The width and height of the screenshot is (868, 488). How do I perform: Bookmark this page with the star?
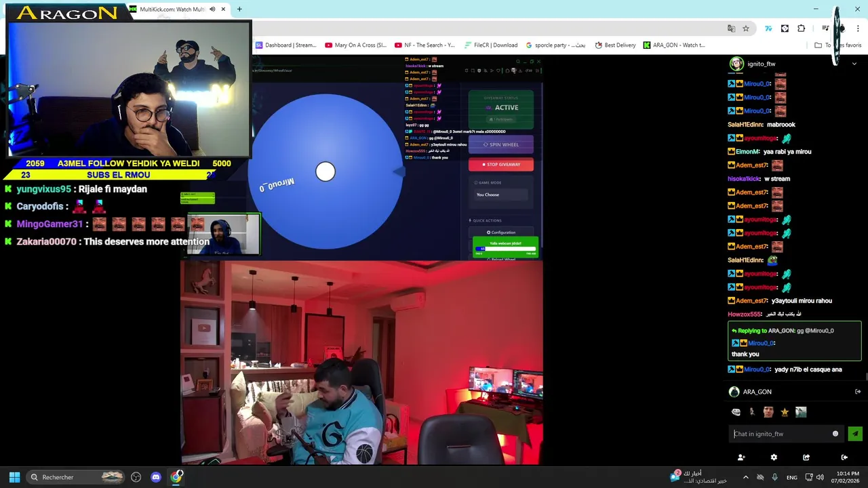[746, 28]
